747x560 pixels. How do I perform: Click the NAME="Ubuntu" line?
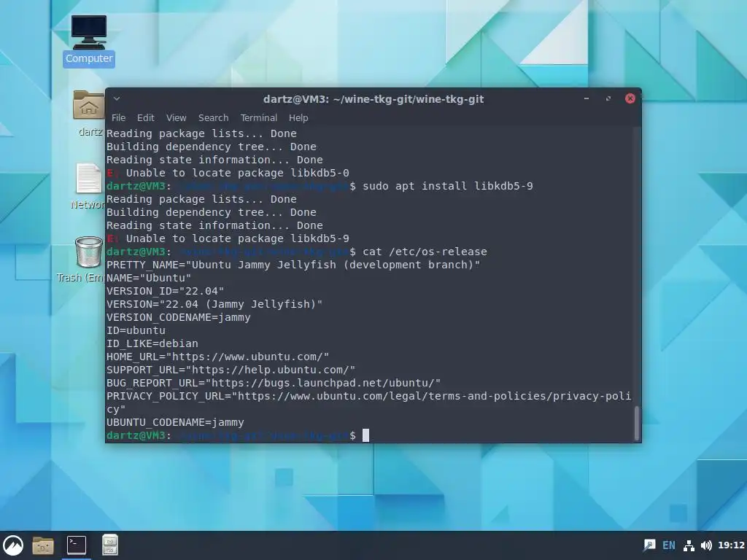click(x=149, y=278)
